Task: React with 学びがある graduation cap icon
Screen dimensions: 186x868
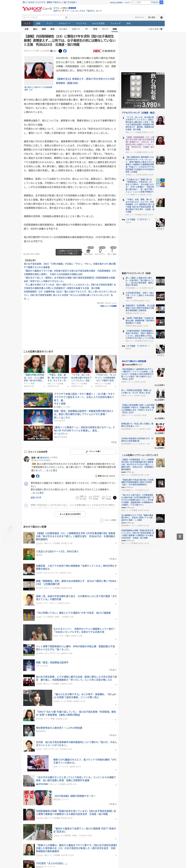Action: point(89,251)
